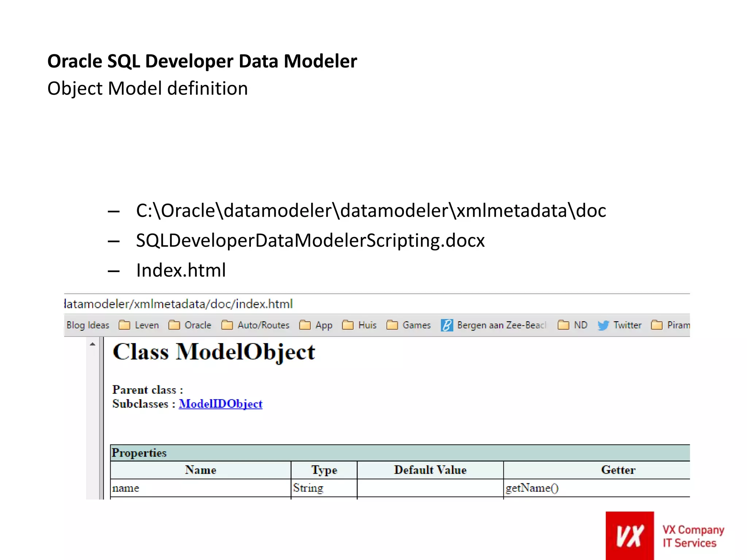747x560 pixels.
Task: Click the 'Parent class :' label
Action: coord(148,390)
